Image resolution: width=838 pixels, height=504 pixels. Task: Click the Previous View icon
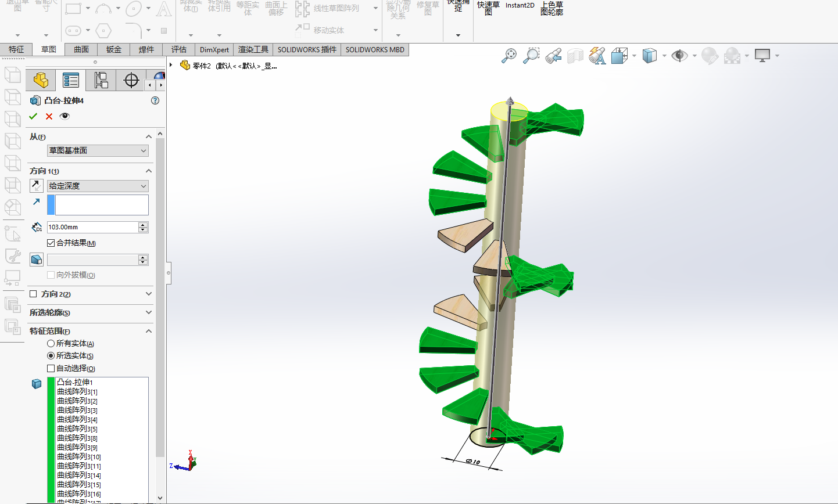553,56
